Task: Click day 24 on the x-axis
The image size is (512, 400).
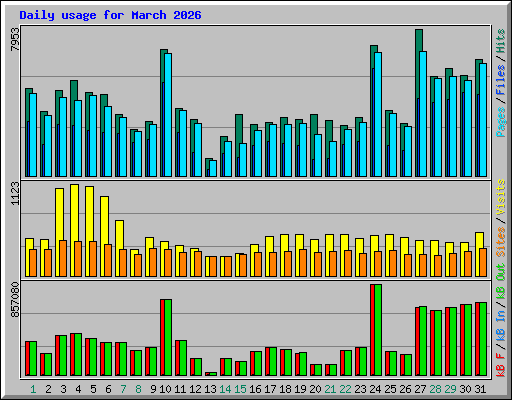Action: point(375,389)
